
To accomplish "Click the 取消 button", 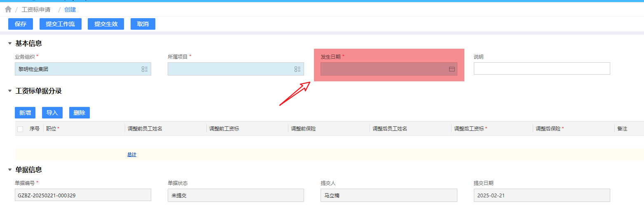I will [x=143, y=24].
